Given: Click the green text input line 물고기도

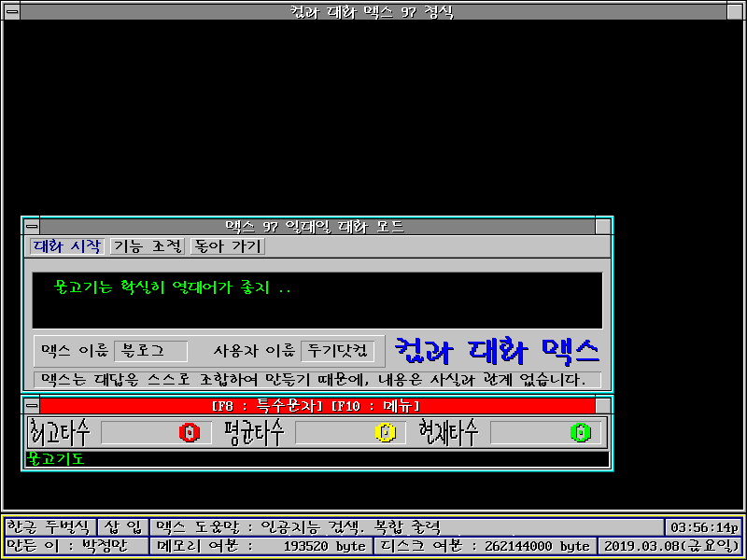Looking at the screenshot, I should click(x=317, y=459).
